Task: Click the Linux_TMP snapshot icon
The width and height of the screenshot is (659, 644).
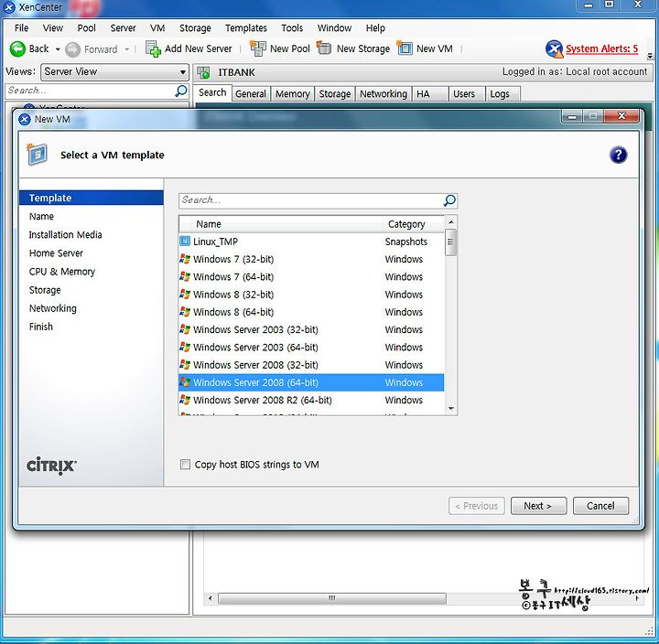Action: pos(185,241)
